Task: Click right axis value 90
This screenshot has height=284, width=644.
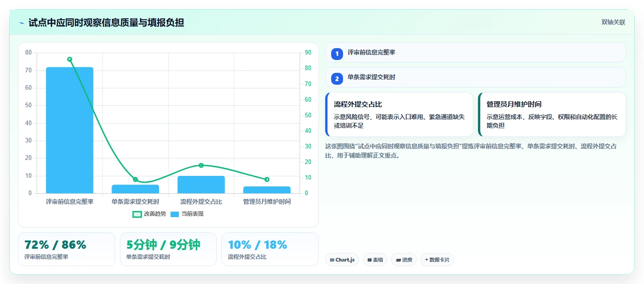Action: [308, 53]
